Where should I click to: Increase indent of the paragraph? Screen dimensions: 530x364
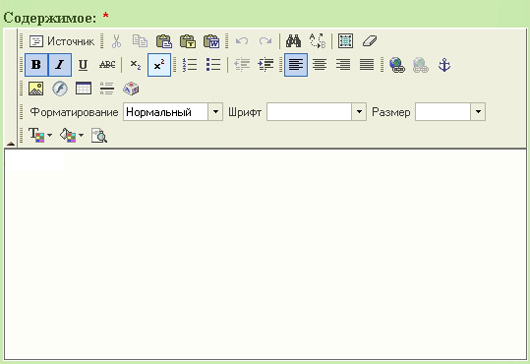pyautogui.click(x=266, y=65)
